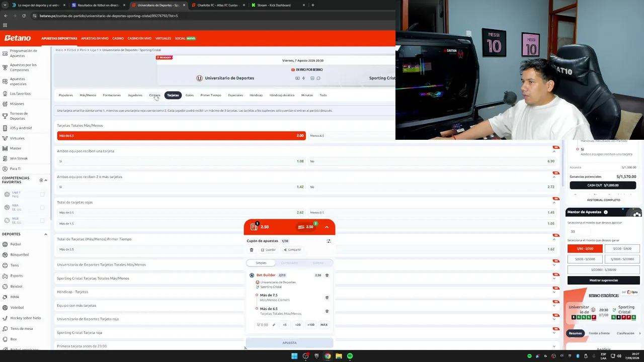Click the S/ 0.00 stake input field
Image resolution: width=644 pixels, height=362 pixels.
[266, 325]
